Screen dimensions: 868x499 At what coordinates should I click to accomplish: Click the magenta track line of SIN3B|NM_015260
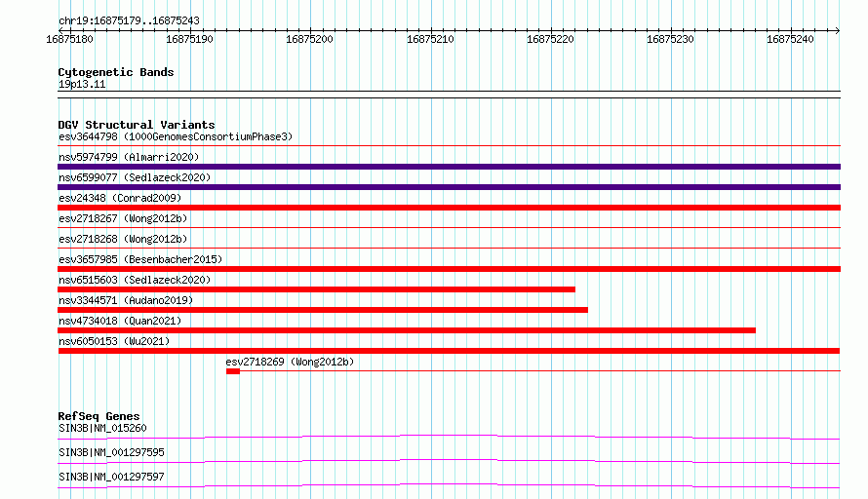click(449, 437)
